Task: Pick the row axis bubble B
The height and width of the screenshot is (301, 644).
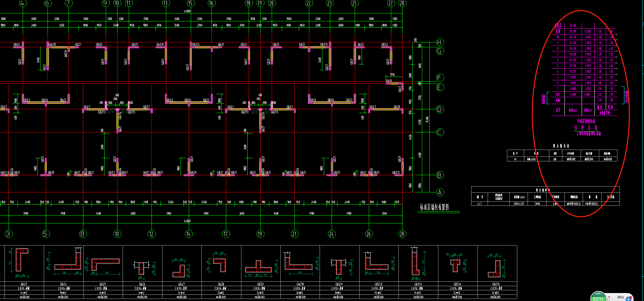Action: tap(440, 175)
